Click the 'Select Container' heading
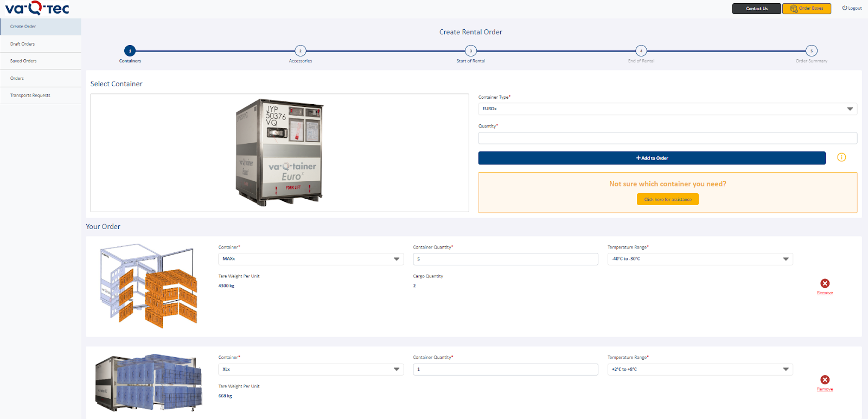Screen dimensions: 868x419 pyautogui.click(x=116, y=84)
